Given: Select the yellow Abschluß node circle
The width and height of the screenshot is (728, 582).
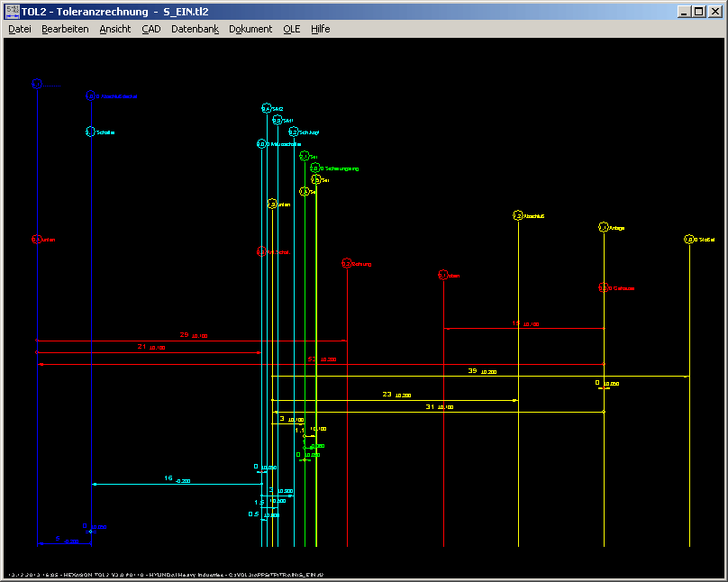Looking at the screenshot, I should point(518,215).
